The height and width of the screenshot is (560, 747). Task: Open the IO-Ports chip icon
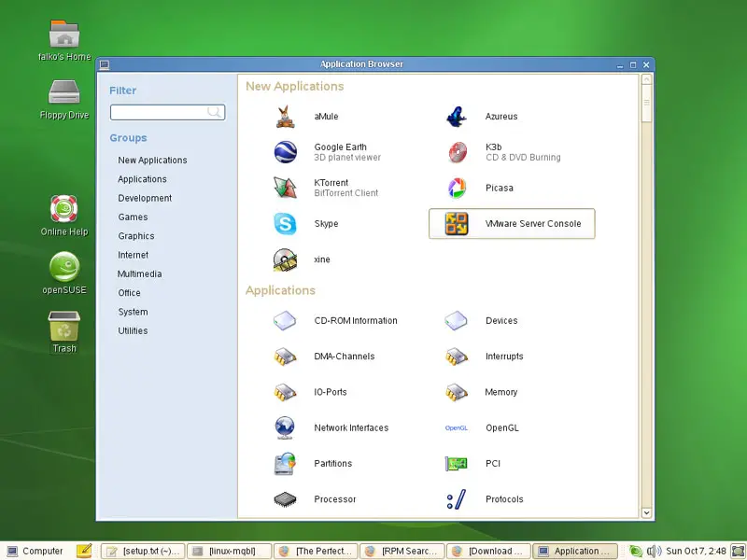click(285, 392)
